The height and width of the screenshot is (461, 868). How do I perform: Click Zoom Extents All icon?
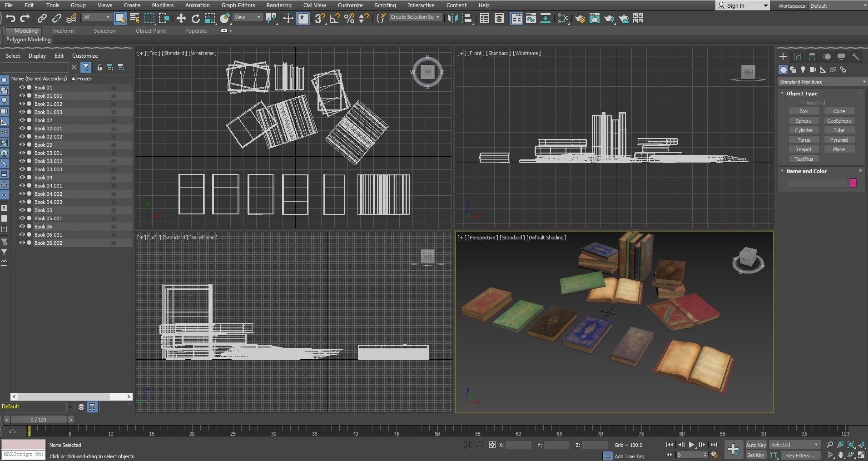pyautogui.click(x=861, y=445)
